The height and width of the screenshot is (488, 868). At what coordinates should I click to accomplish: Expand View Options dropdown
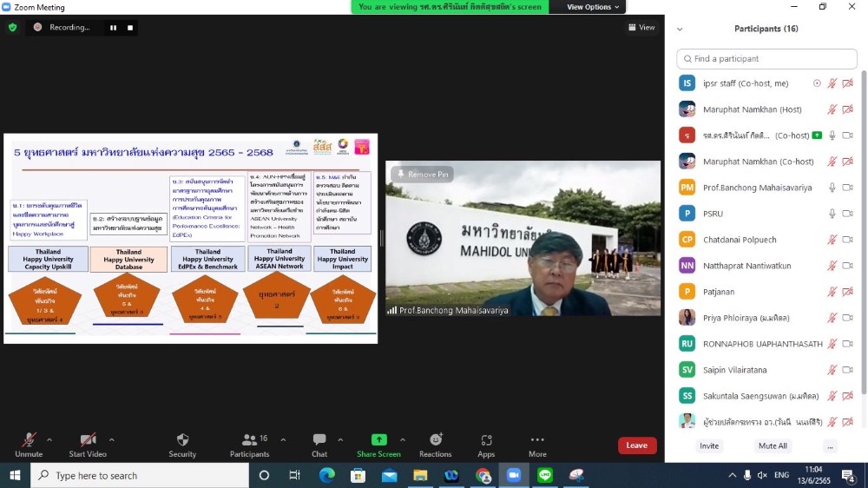pos(594,7)
